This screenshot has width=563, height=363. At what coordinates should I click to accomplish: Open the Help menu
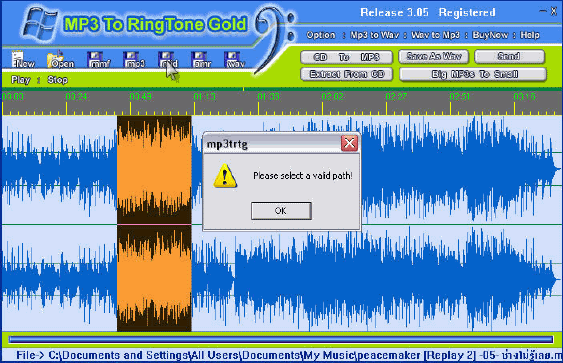coord(530,35)
